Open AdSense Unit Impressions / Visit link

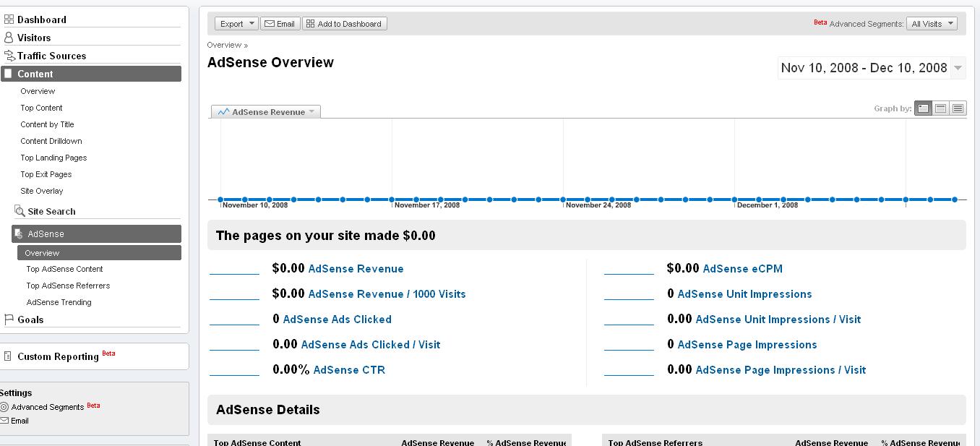778,320
